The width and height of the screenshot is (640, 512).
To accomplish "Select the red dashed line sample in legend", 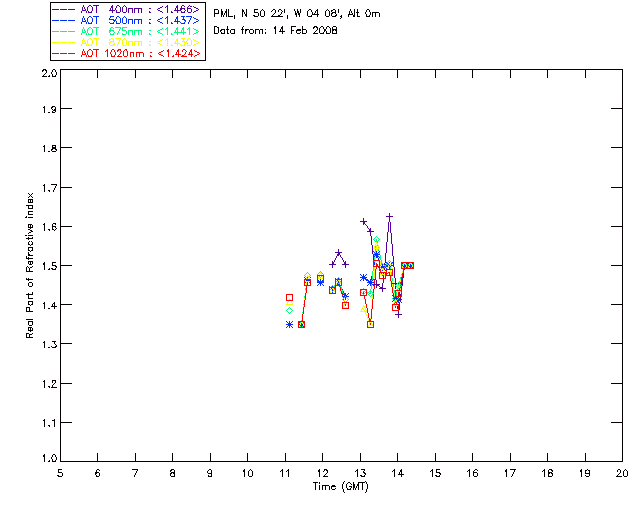I will [x=64, y=53].
